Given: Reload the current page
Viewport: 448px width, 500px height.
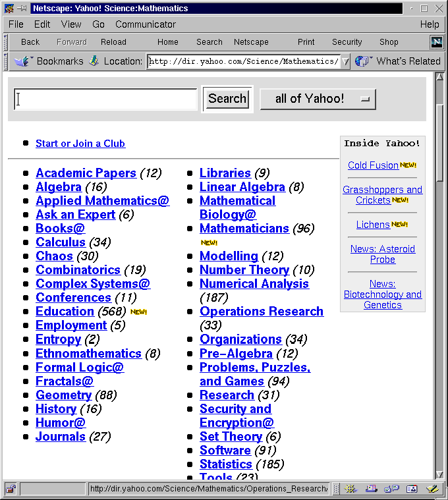Looking at the screenshot, I should click(113, 42).
